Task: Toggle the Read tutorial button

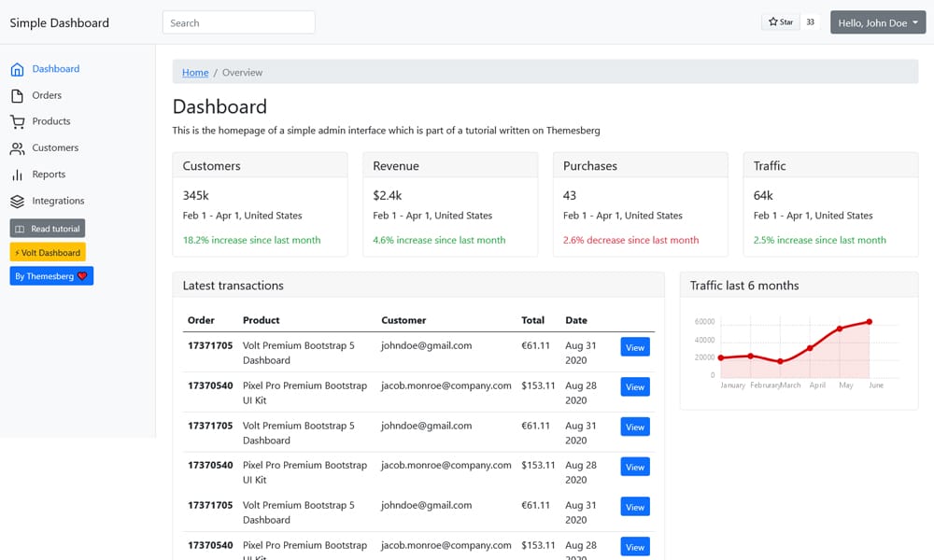Action: 47,228
